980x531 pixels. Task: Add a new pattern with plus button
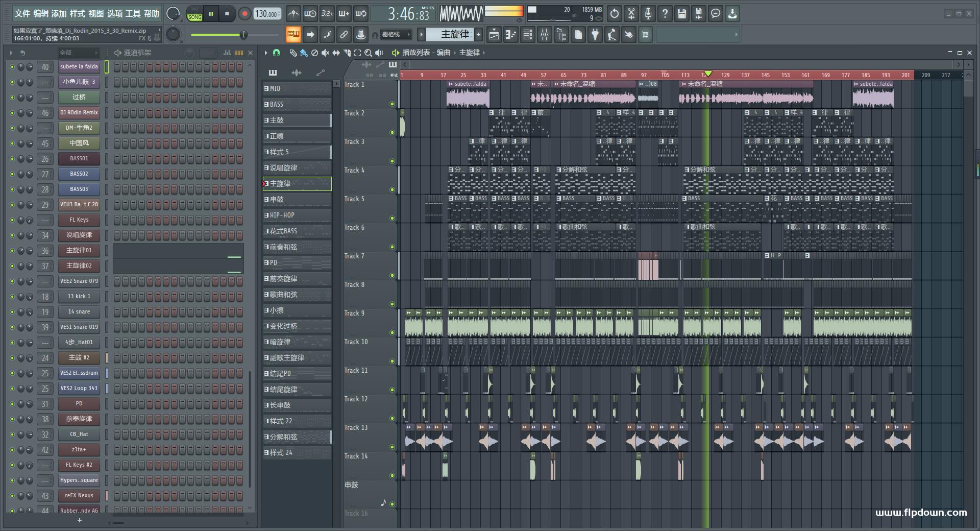(x=479, y=34)
